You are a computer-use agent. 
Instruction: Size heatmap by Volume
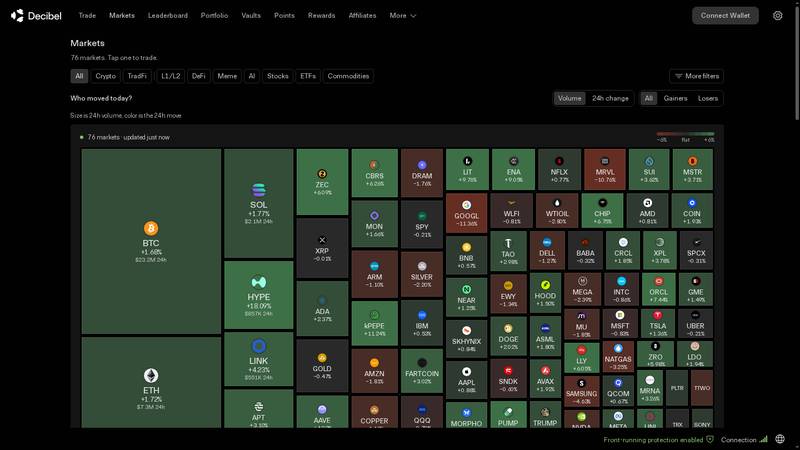pyautogui.click(x=569, y=98)
